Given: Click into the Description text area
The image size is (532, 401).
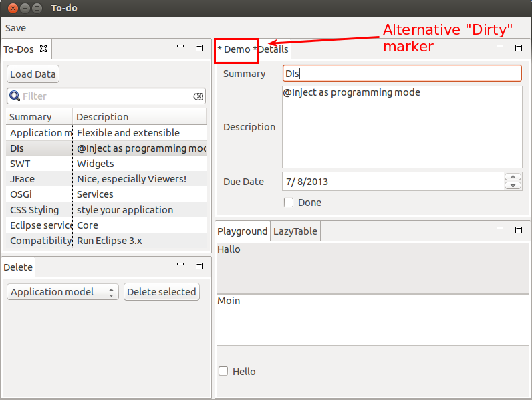Looking at the screenshot, I should (x=402, y=127).
